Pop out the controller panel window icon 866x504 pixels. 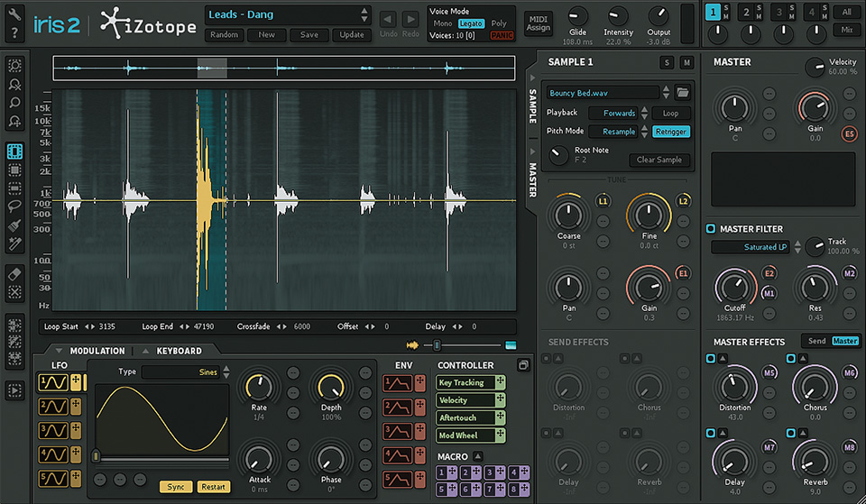pos(523,365)
